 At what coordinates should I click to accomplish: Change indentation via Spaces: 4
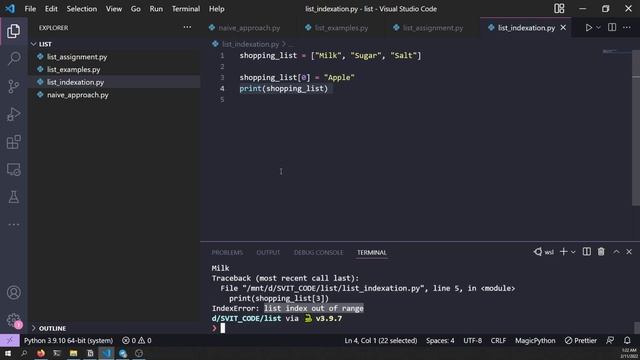pos(440,340)
